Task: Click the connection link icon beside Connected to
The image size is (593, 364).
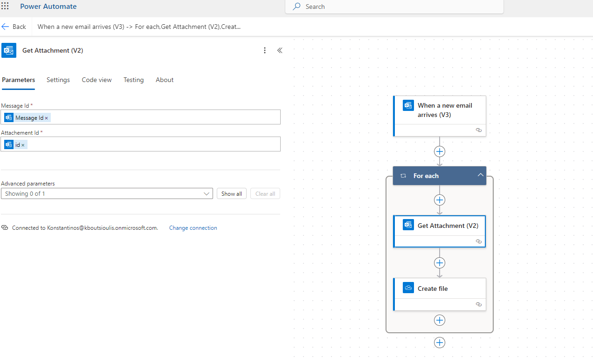Action: coord(5,228)
